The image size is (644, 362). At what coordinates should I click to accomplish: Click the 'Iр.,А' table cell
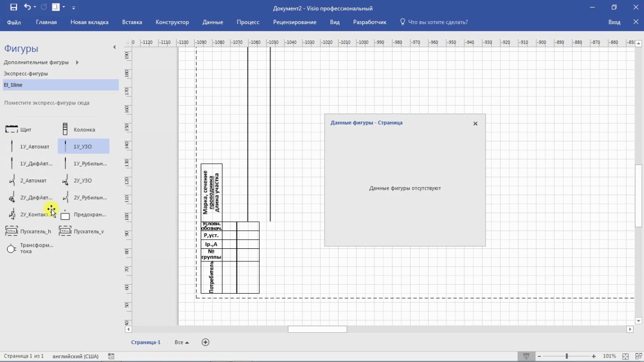[x=211, y=244]
